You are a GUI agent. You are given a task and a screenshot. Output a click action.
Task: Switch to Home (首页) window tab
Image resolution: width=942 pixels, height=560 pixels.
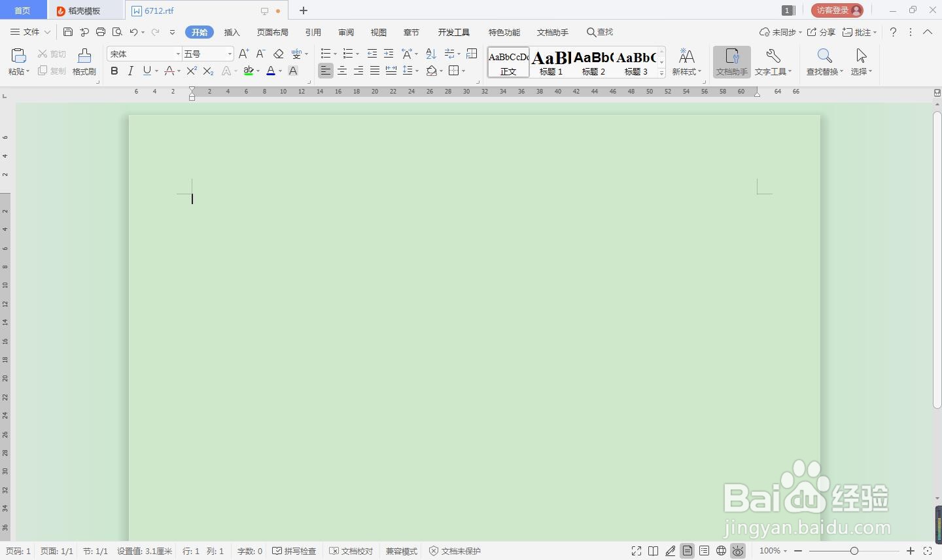23,10
